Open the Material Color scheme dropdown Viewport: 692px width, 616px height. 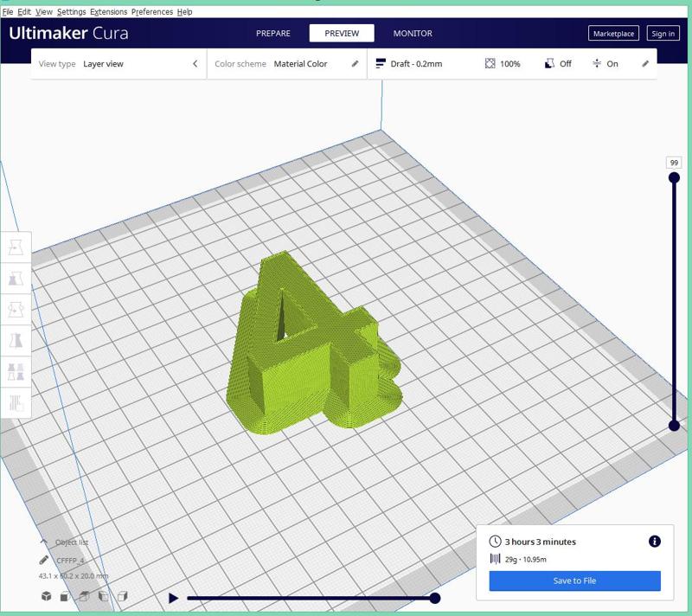[300, 64]
